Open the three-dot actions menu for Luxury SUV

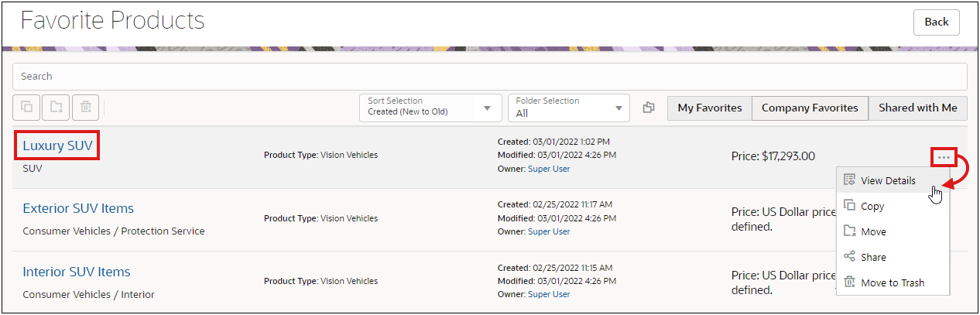click(x=944, y=156)
